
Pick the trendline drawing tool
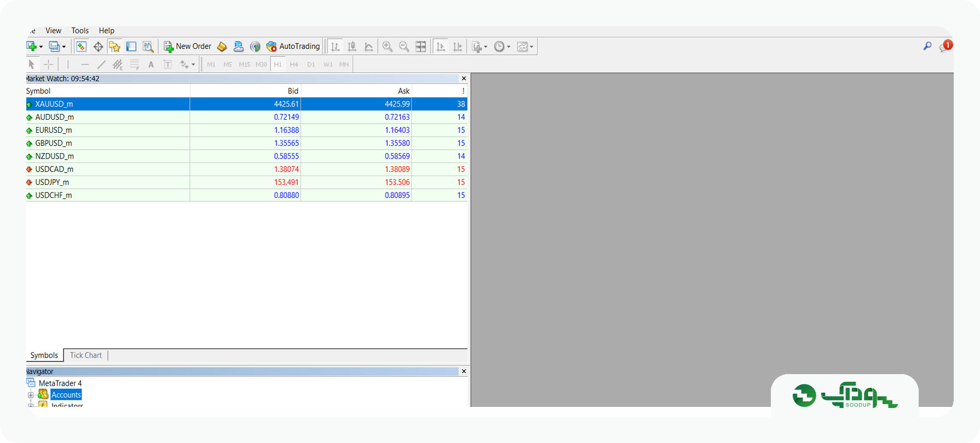click(x=101, y=65)
